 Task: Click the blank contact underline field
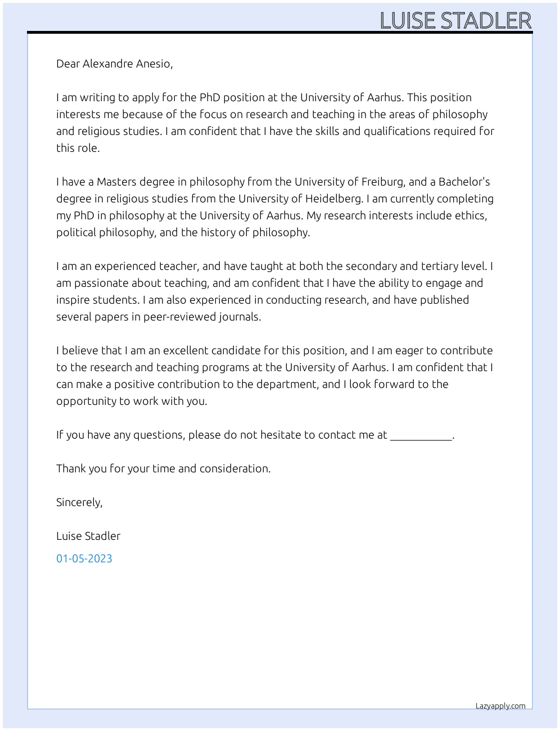(421, 436)
